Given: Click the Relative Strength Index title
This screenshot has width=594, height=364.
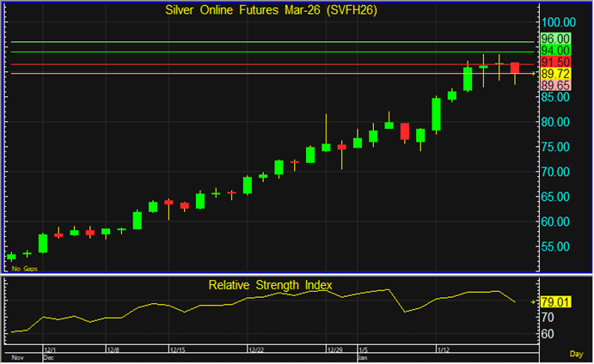Looking at the screenshot, I should point(270,284).
